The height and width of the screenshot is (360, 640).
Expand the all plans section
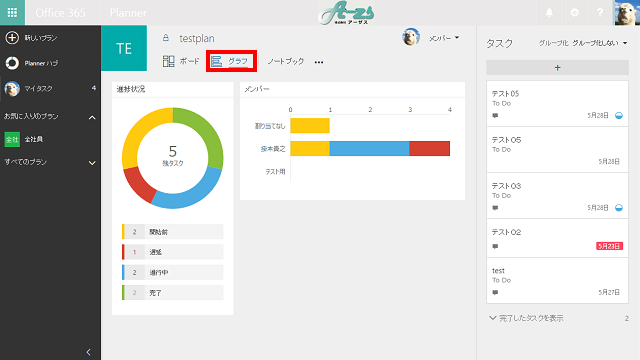[92, 163]
